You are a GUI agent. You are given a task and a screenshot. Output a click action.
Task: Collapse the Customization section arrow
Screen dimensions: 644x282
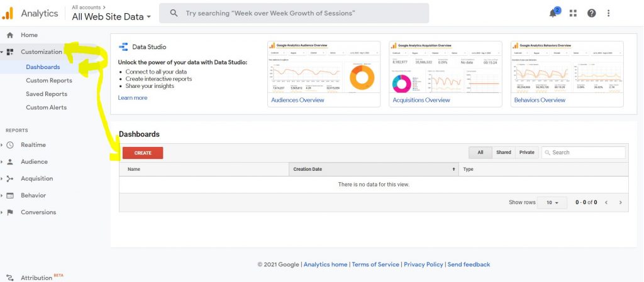[2, 52]
